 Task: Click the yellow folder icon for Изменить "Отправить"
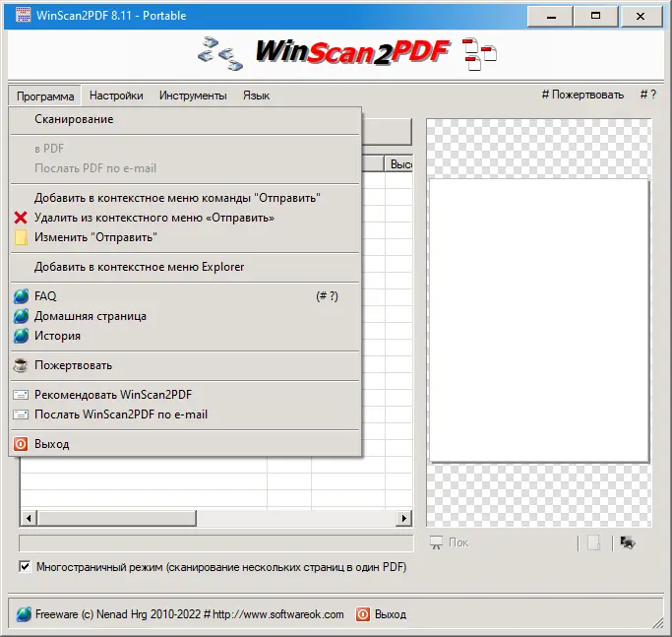21,237
